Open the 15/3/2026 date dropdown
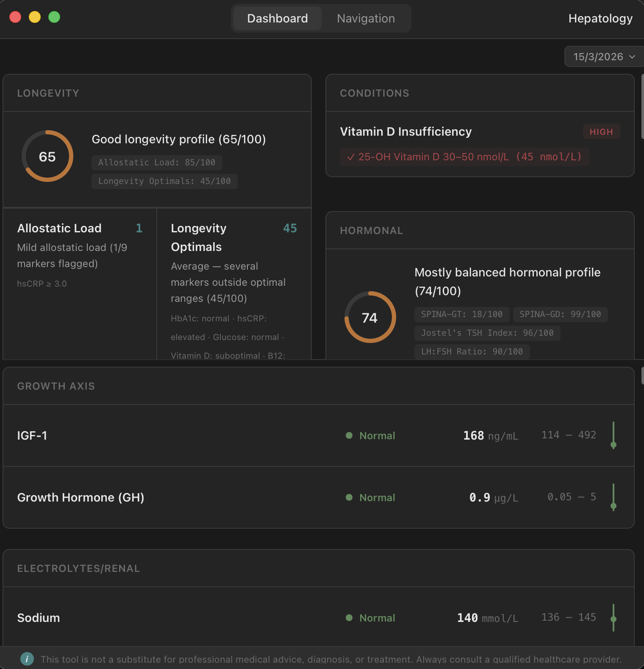This screenshot has width=644, height=669. 604,56
